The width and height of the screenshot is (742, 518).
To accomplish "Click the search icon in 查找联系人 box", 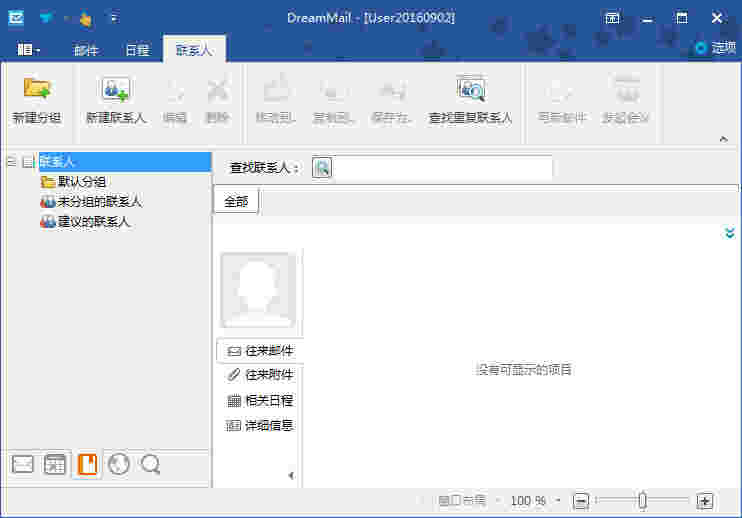I will tap(322, 168).
